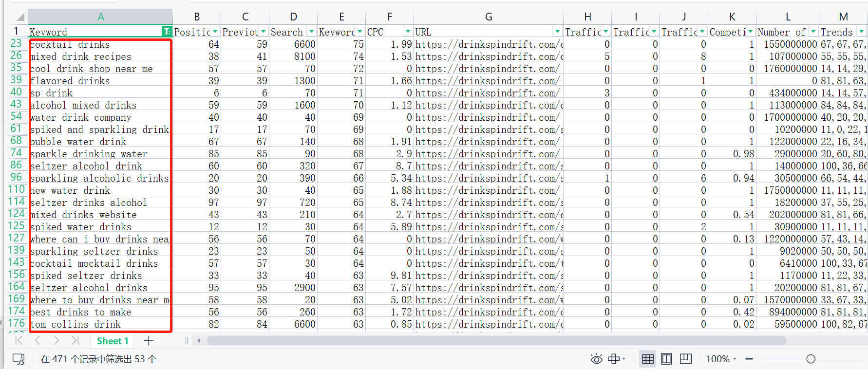Screen dimensions: 868x369
Task: Jump to the first sheet
Action: click(19, 341)
